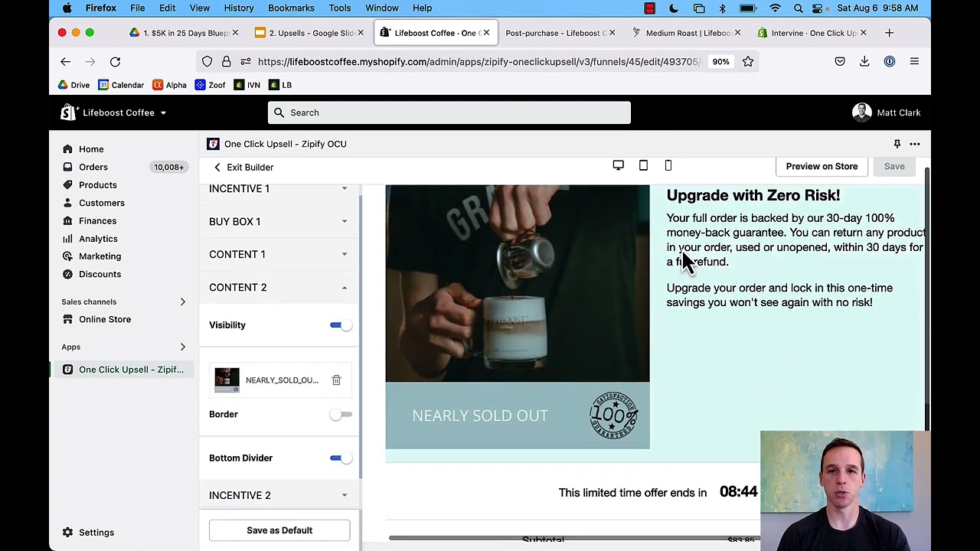This screenshot has width=980, height=551.
Task: Pin the One Click Upsell app
Action: pos(897,144)
